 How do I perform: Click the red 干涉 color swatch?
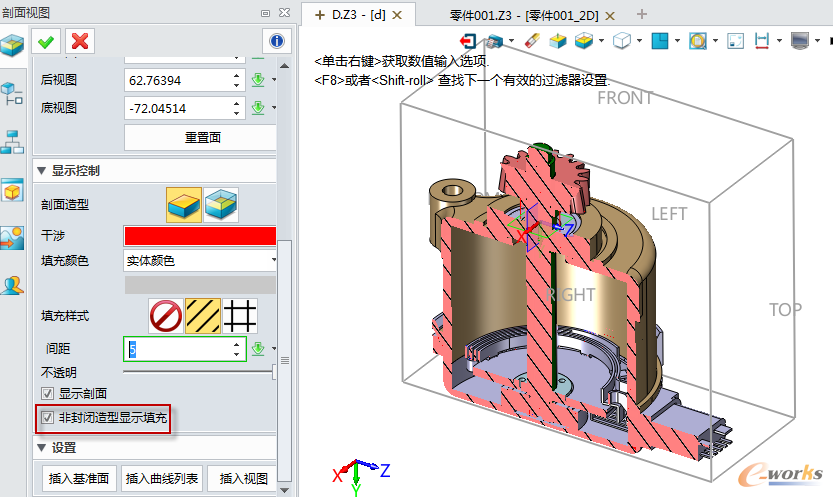pos(200,236)
